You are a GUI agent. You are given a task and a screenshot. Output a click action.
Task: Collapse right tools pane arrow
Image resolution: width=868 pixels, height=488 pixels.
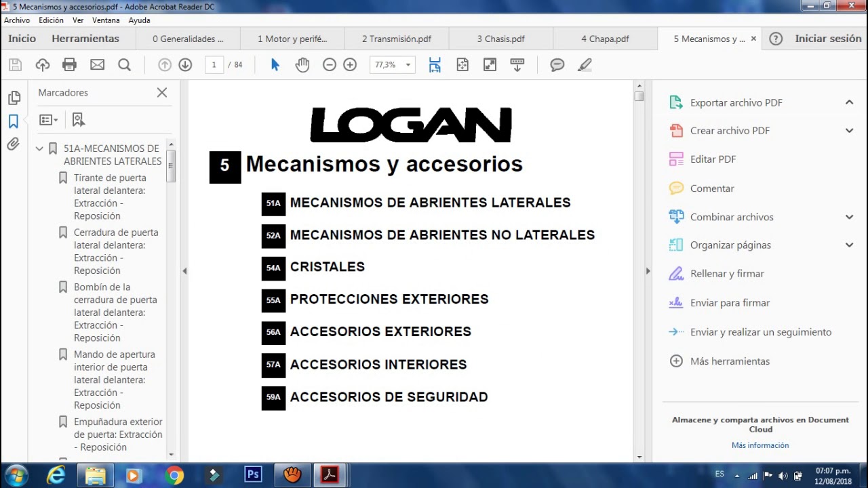(648, 271)
